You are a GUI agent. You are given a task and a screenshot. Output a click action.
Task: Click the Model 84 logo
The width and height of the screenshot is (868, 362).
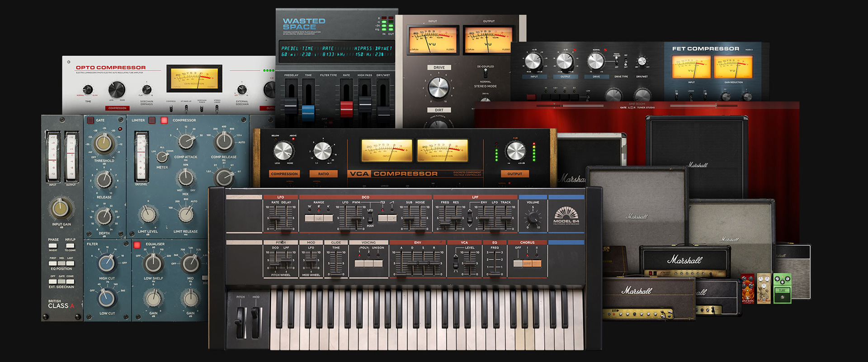pyautogui.click(x=566, y=215)
